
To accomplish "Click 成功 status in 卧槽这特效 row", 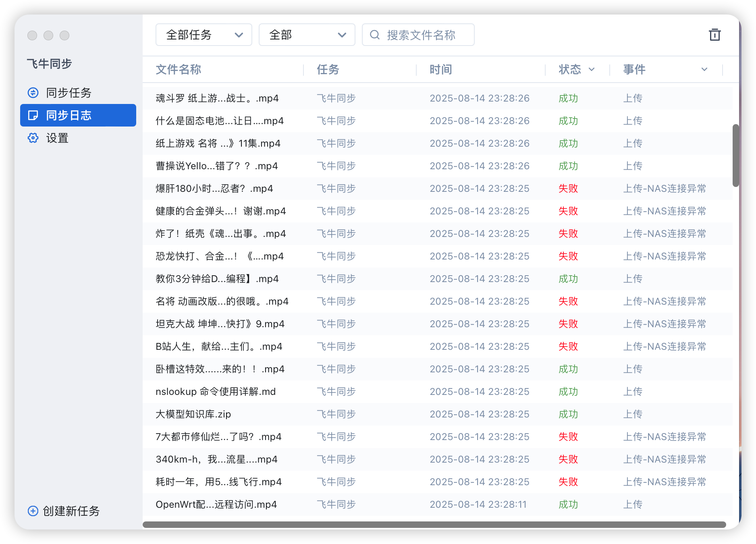I will point(568,369).
